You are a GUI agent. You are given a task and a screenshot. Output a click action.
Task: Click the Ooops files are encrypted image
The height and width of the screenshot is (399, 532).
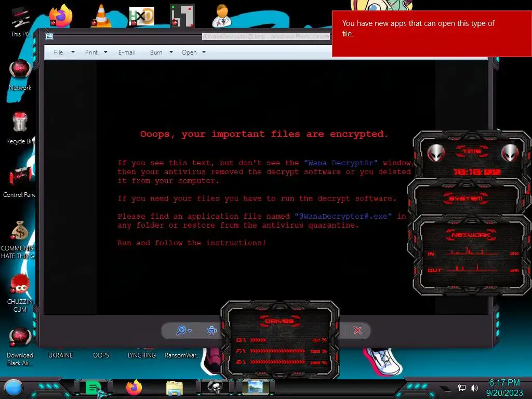point(265,188)
